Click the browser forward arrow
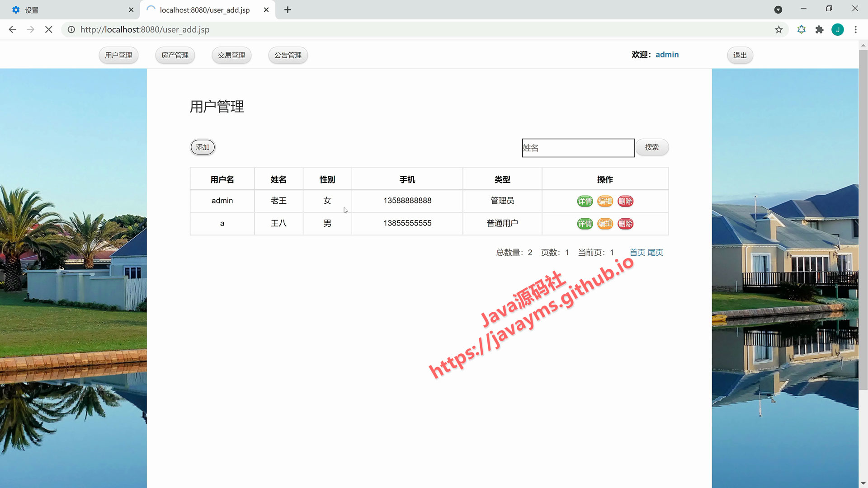This screenshot has width=868, height=488. [x=31, y=29]
